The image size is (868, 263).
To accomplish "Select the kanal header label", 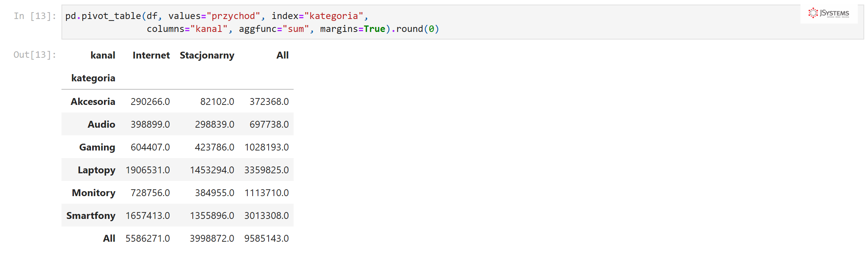I will (x=103, y=55).
